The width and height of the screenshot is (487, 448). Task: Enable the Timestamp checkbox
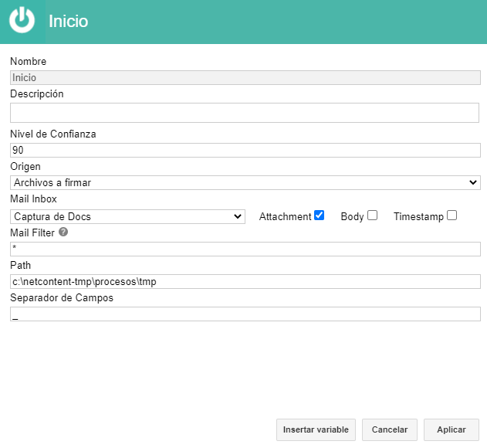(452, 216)
